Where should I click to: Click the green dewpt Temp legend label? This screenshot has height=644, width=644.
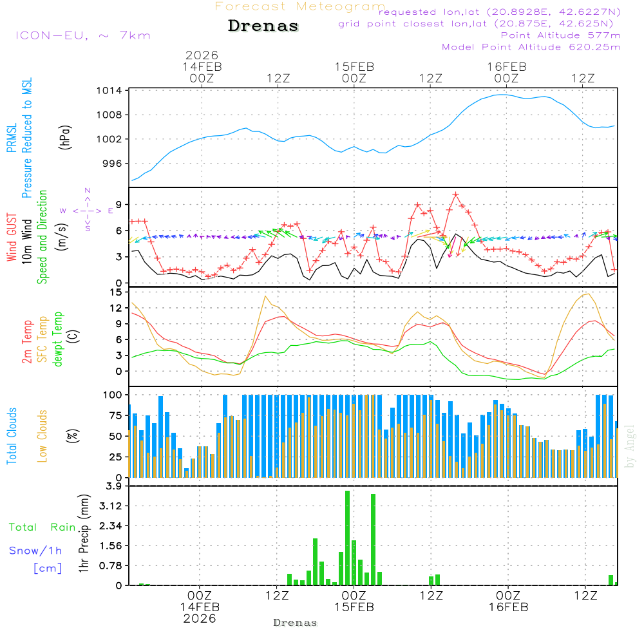pos(58,339)
